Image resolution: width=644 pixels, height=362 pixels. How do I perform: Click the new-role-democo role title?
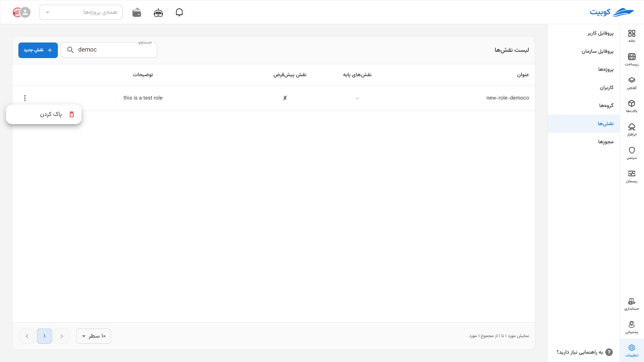508,98
